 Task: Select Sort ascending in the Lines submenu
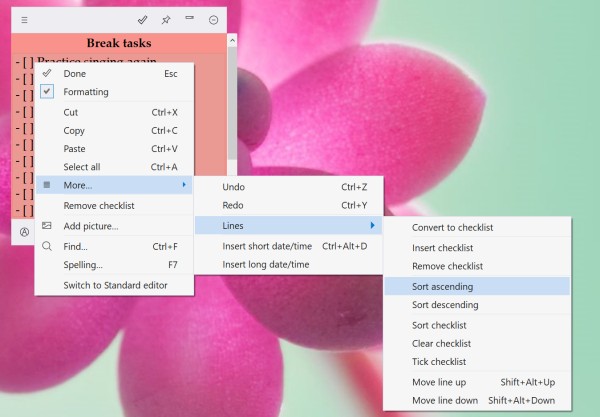click(443, 286)
